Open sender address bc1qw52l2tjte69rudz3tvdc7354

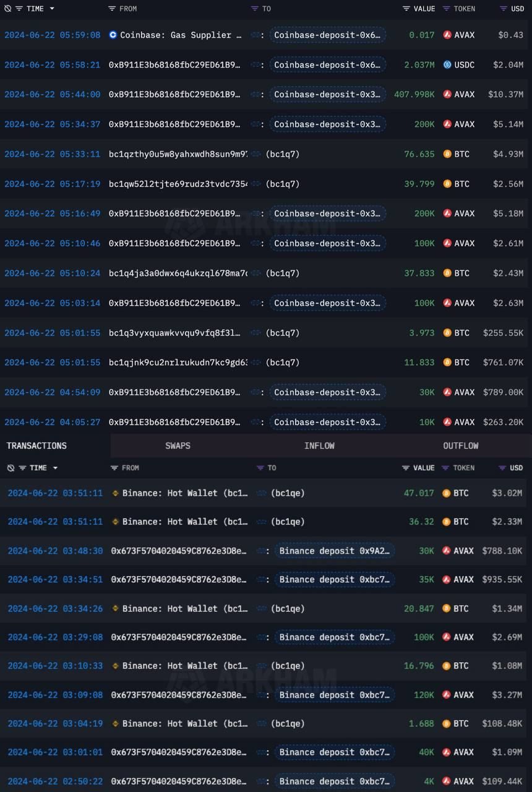pyautogui.click(x=178, y=184)
